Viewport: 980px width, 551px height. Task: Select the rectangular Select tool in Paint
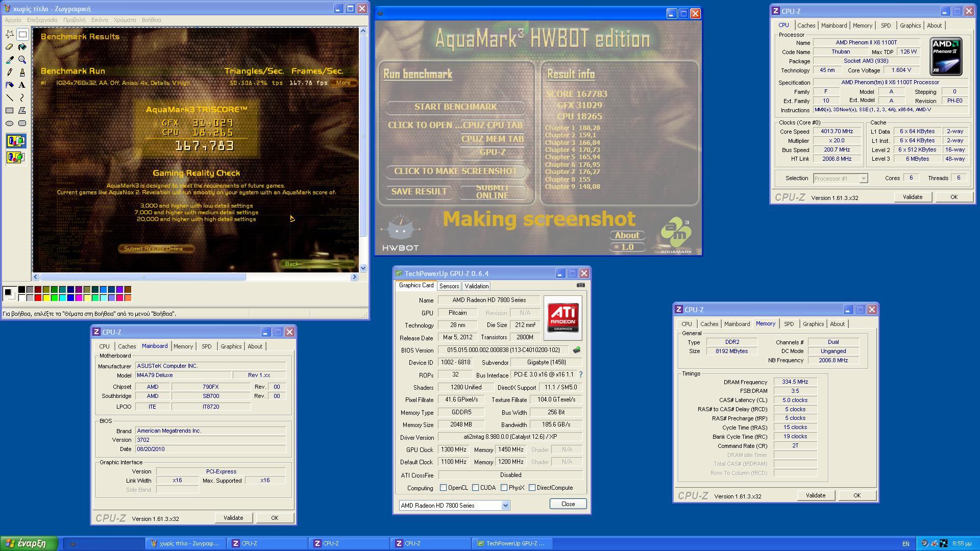pos(22,34)
